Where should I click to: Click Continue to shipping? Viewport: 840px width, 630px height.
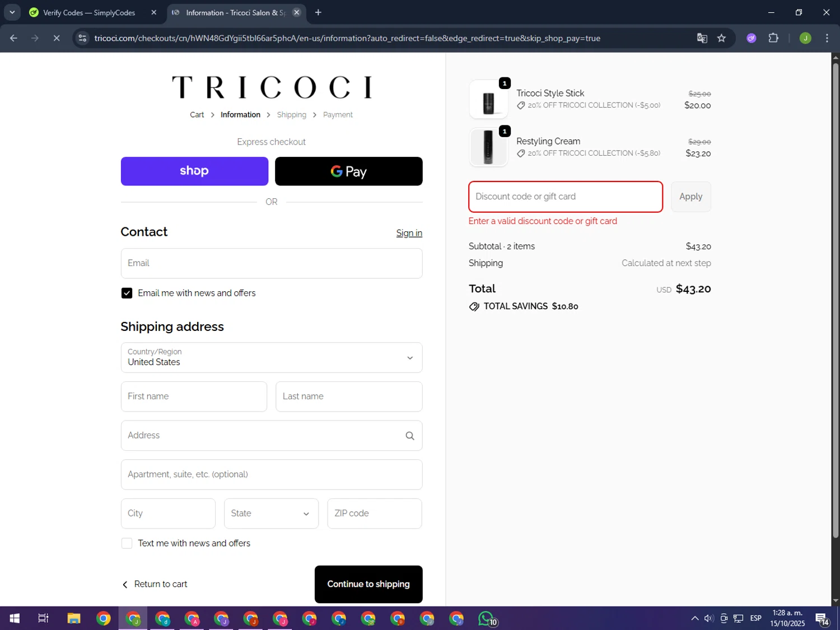pyautogui.click(x=368, y=584)
